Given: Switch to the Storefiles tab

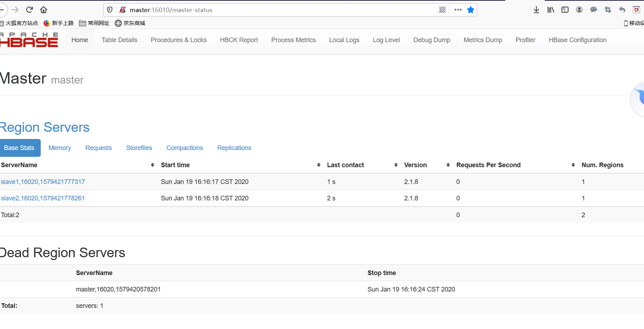Looking at the screenshot, I should pyautogui.click(x=139, y=148).
